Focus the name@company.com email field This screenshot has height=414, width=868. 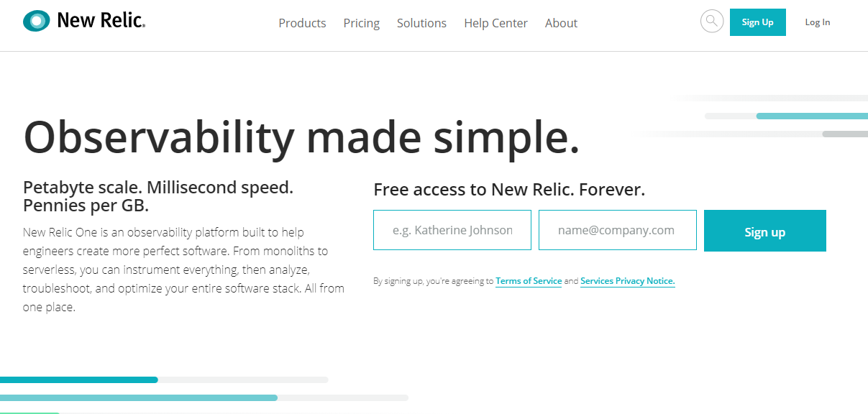(x=618, y=230)
